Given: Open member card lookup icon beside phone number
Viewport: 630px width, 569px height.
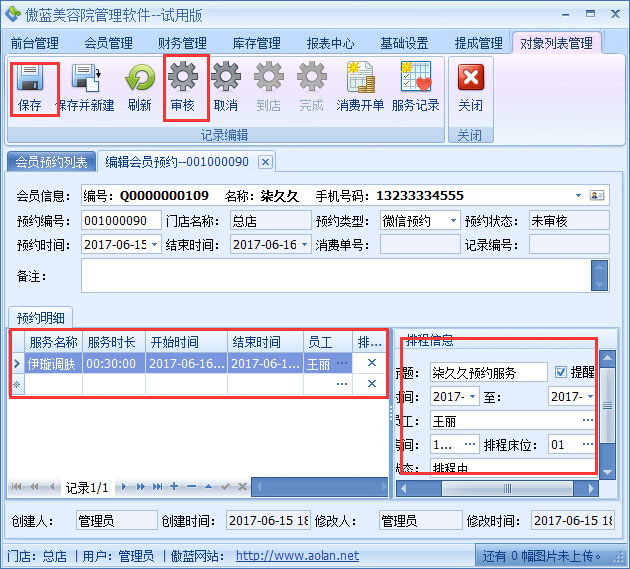Looking at the screenshot, I should [x=597, y=196].
